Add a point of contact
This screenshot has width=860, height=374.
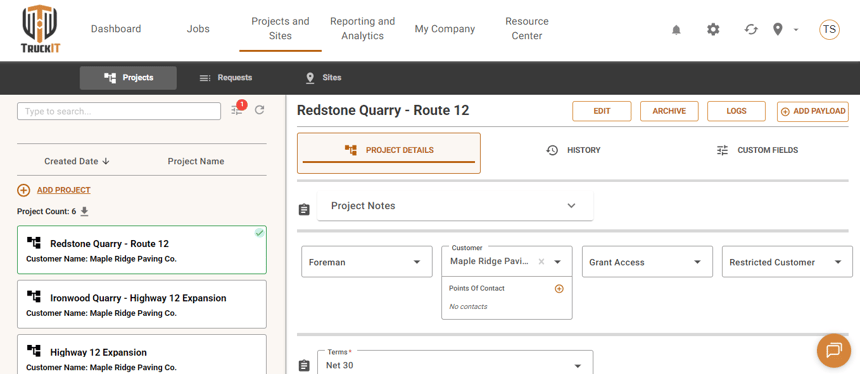tap(559, 288)
